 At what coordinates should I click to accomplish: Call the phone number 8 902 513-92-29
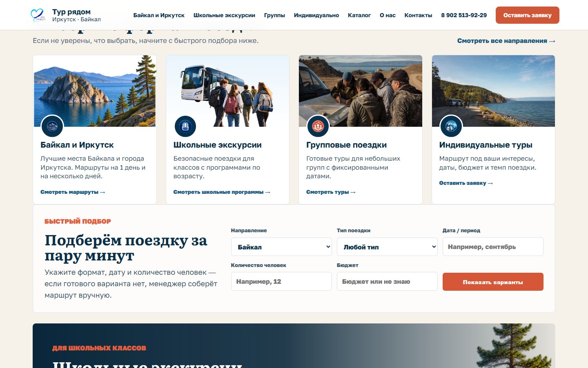(x=464, y=15)
